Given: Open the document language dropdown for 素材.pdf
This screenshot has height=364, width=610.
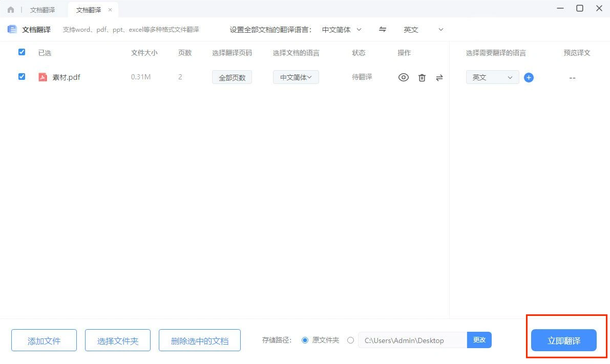Looking at the screenshot, I should pos(296,77).
